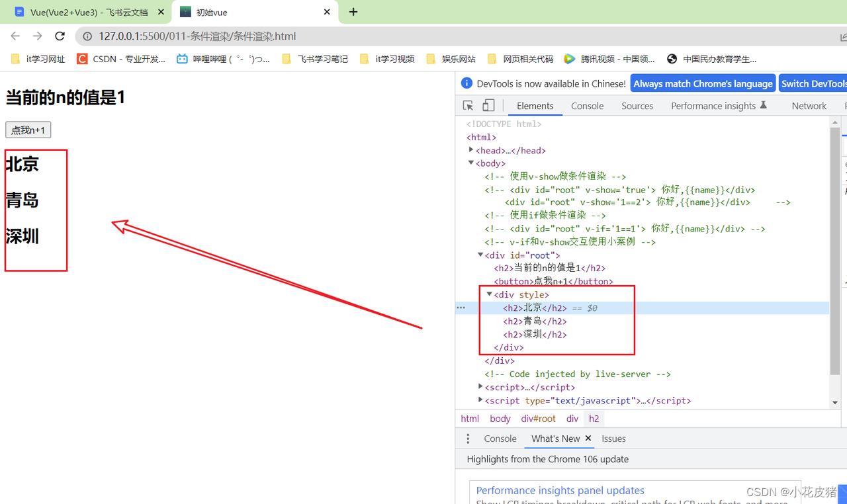Click the Performance insights preview flask icon
The image size is (847, 504).
pyautogui.click(x=763, y=105)
